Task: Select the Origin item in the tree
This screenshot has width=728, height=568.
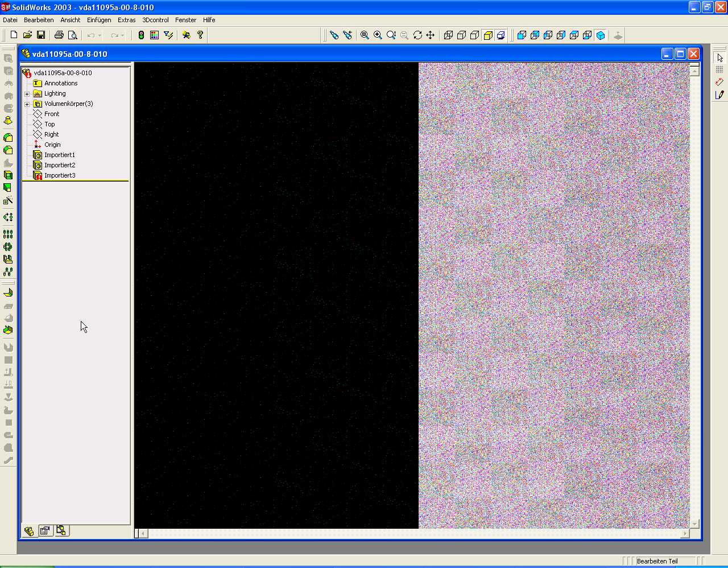Action: tap(52, 145)
